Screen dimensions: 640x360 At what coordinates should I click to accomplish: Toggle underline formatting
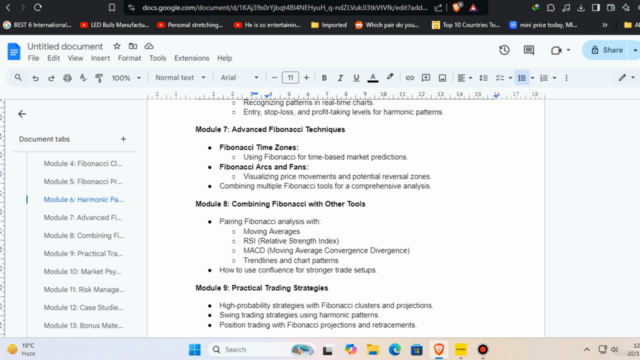pos(356,78)
